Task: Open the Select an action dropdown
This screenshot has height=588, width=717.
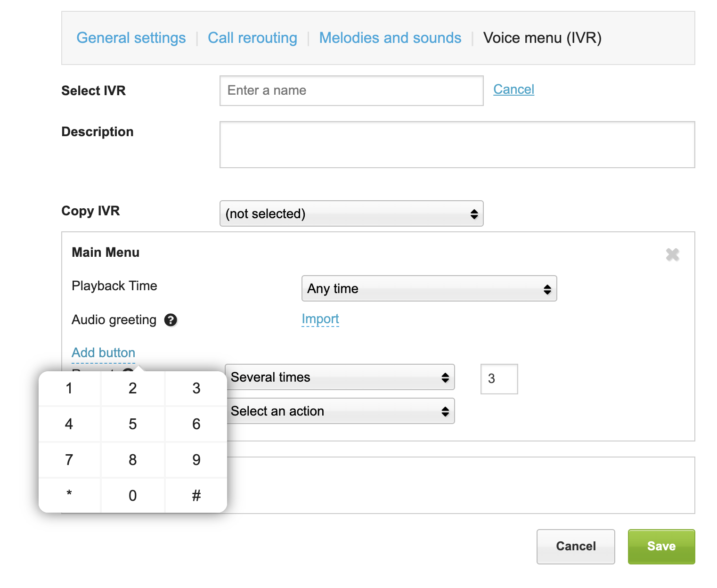Action: 340,411
